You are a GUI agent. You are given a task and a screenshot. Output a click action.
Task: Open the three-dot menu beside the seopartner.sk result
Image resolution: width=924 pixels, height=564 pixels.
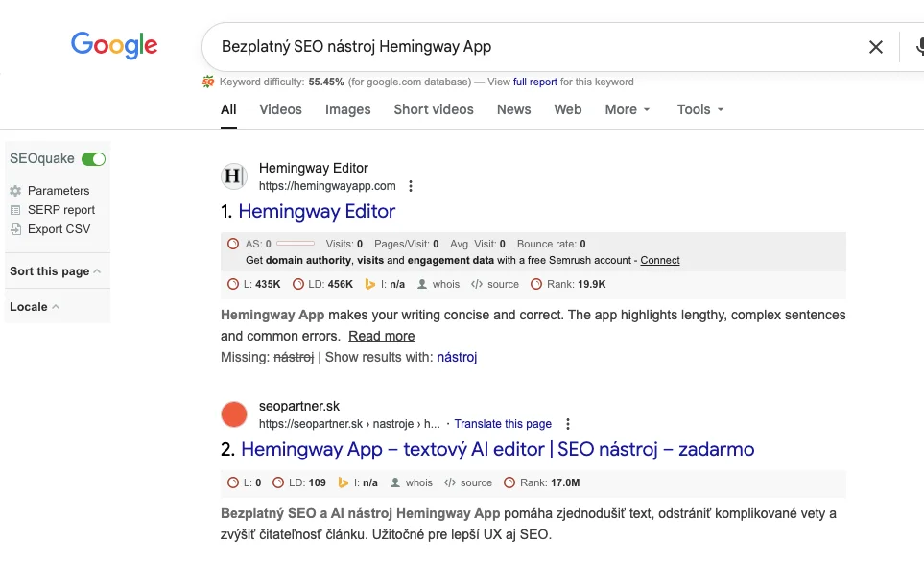pos(568,424)
